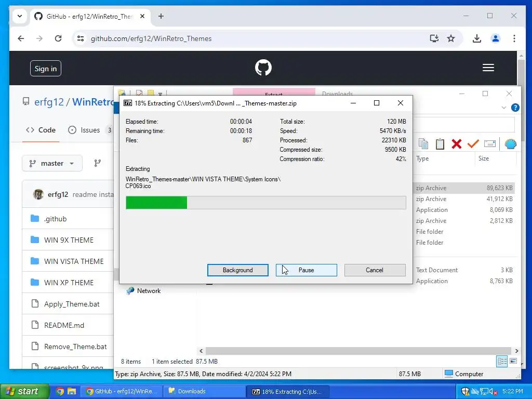The width and height of the screenshot is (532, 399).
Task: Bookmark this page with the star icon
Action: [450, 38]
